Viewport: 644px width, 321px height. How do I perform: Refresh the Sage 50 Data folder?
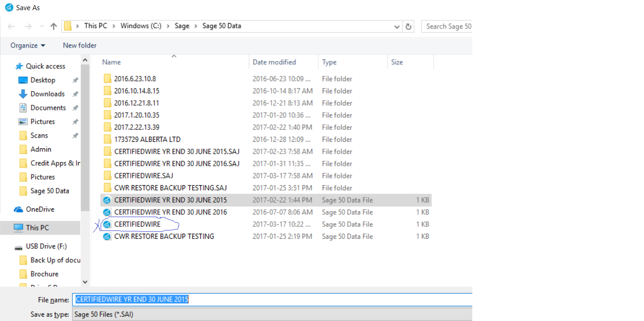point(409,27)
